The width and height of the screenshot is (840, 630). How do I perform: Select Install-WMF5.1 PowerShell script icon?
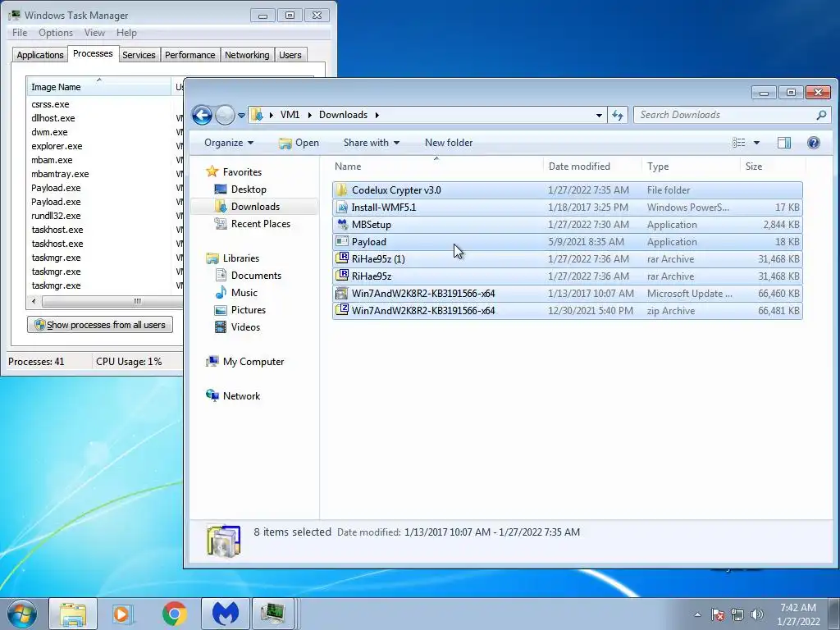click(341, 207)
